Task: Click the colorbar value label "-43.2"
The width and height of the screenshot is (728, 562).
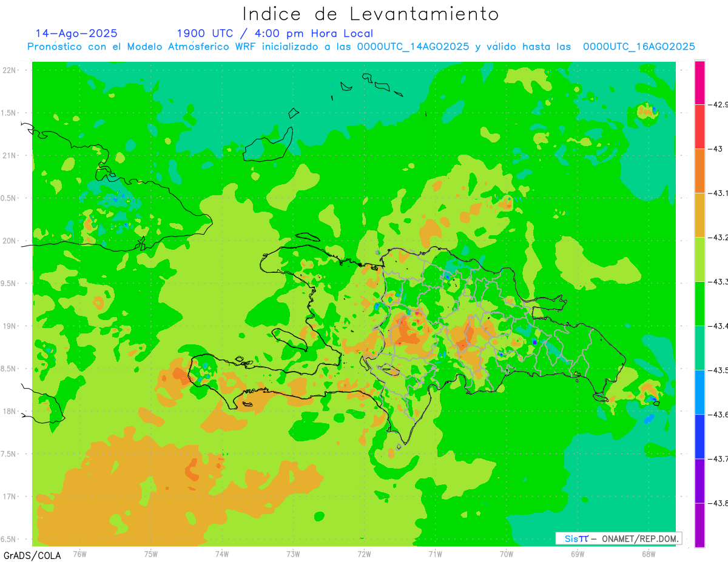Action: point(718,238)
